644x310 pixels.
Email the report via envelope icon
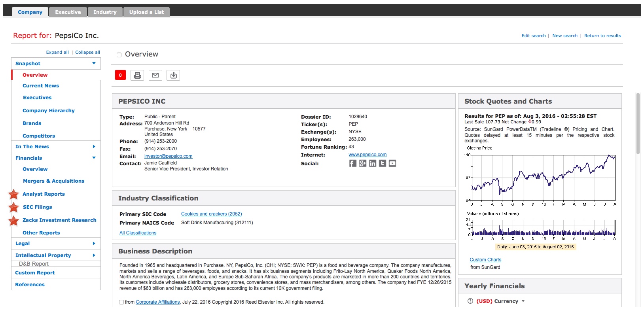155,75
